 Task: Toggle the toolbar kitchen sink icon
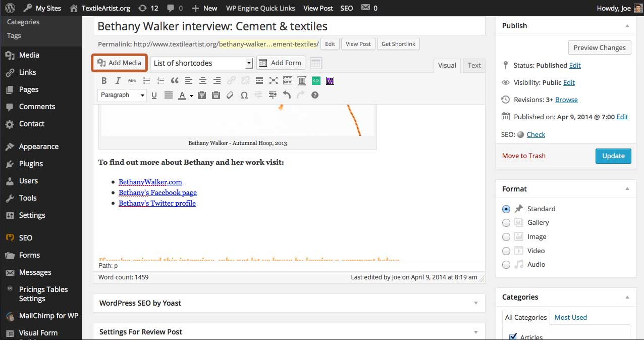coord(288,80)
